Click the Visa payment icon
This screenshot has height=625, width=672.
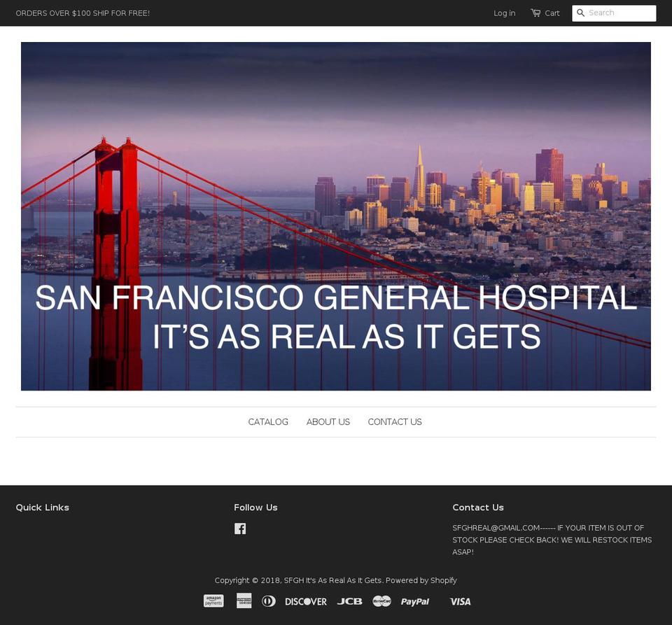click(x=461, y=601)
